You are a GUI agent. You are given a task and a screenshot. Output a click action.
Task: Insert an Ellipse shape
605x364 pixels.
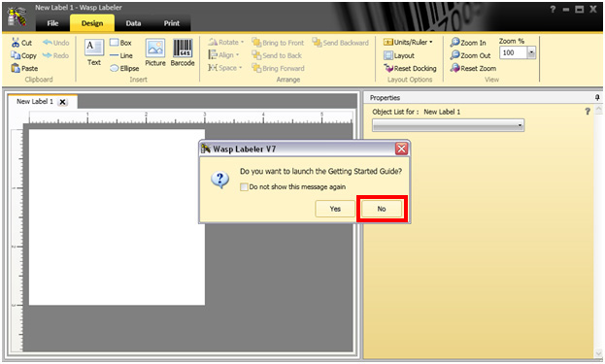click(124, 68)
